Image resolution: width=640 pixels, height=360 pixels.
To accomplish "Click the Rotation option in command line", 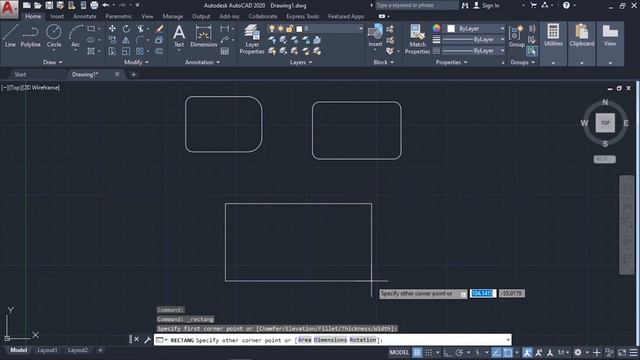I will 363,340.
